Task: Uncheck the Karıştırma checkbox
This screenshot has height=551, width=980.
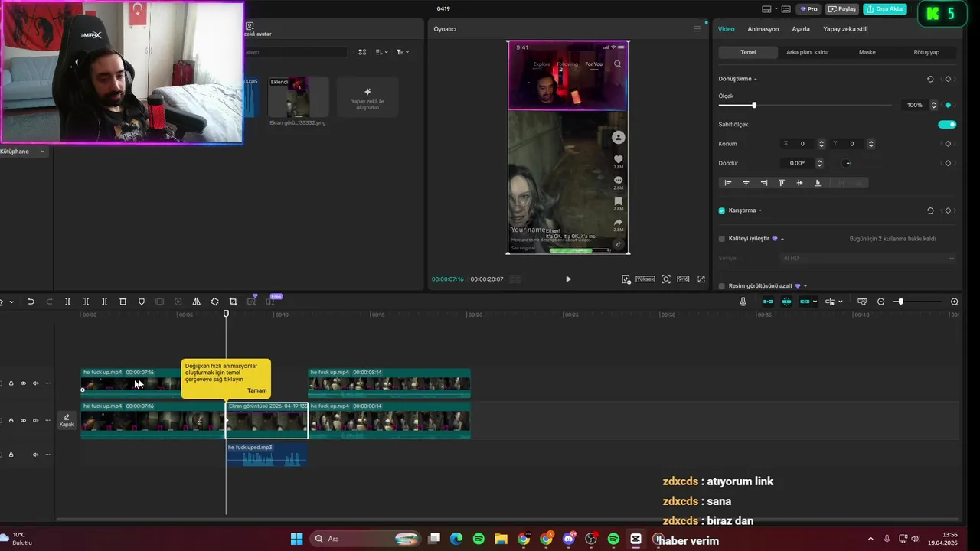Action: tap(722, 210)
